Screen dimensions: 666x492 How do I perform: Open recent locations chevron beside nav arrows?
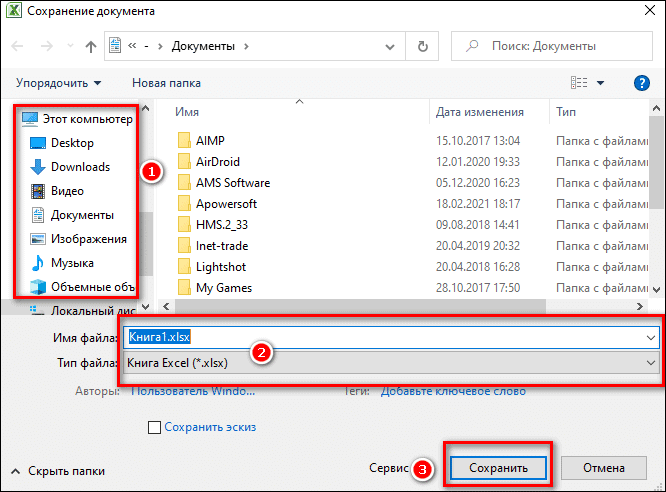pos(71,45)
